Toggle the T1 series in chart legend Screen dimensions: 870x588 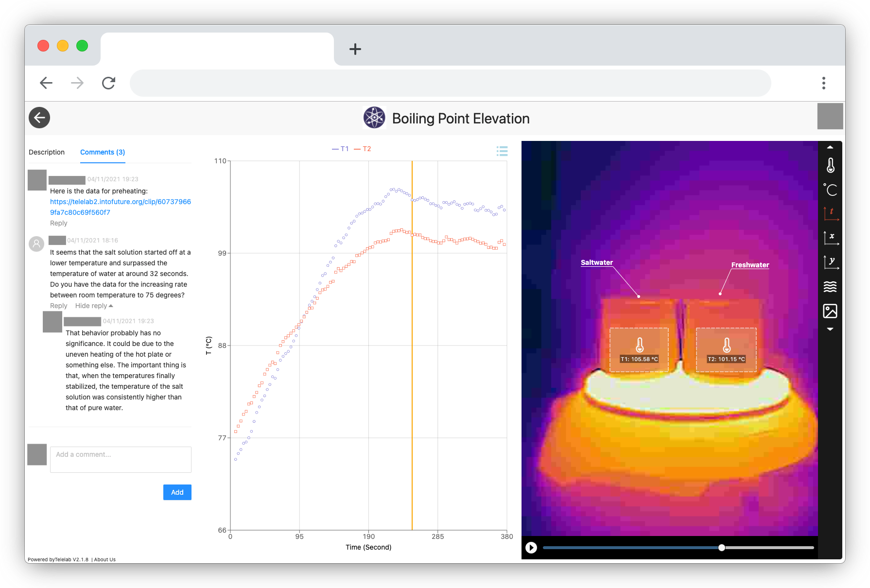pos(340,149)
